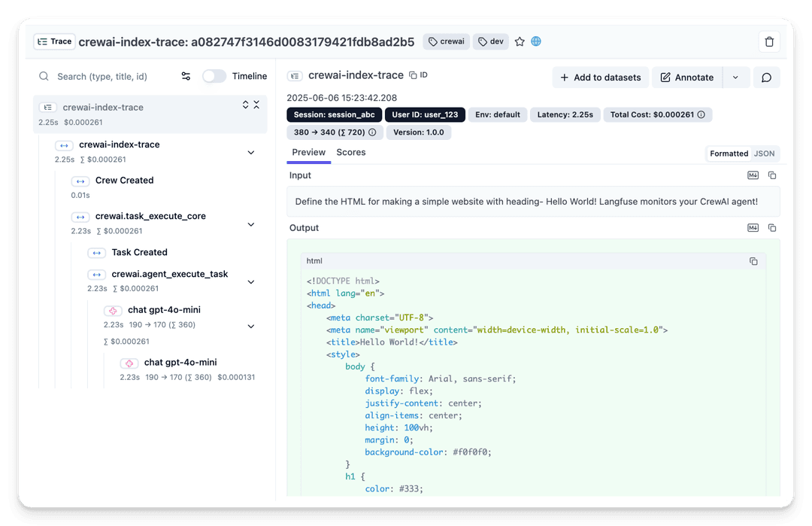812x526 pixels.
Task: Click the Session: session_abc badge
Action: 334,114
